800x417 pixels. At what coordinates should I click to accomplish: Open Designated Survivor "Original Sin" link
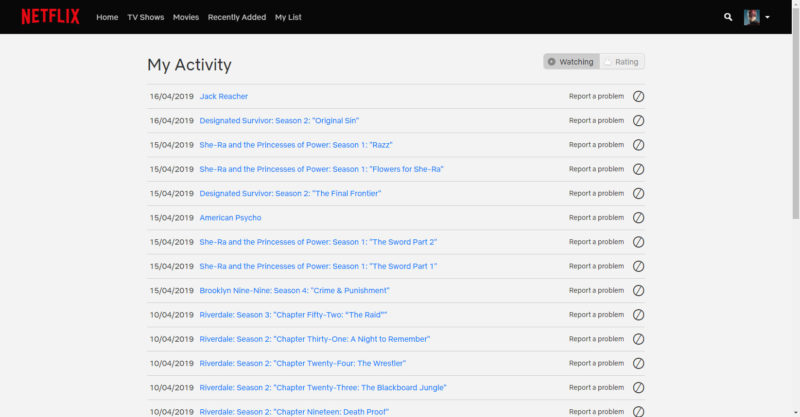pyautogui.click(x=279, y=120)
